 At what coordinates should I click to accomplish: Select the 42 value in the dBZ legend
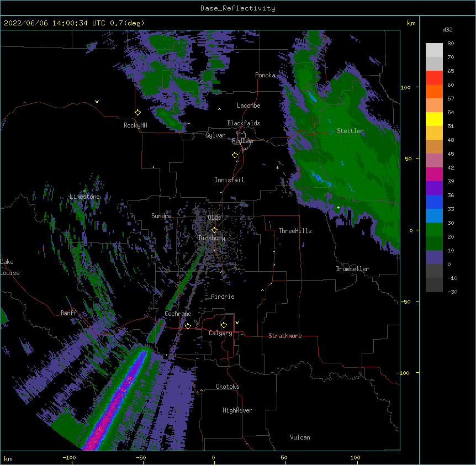(451, 167)
